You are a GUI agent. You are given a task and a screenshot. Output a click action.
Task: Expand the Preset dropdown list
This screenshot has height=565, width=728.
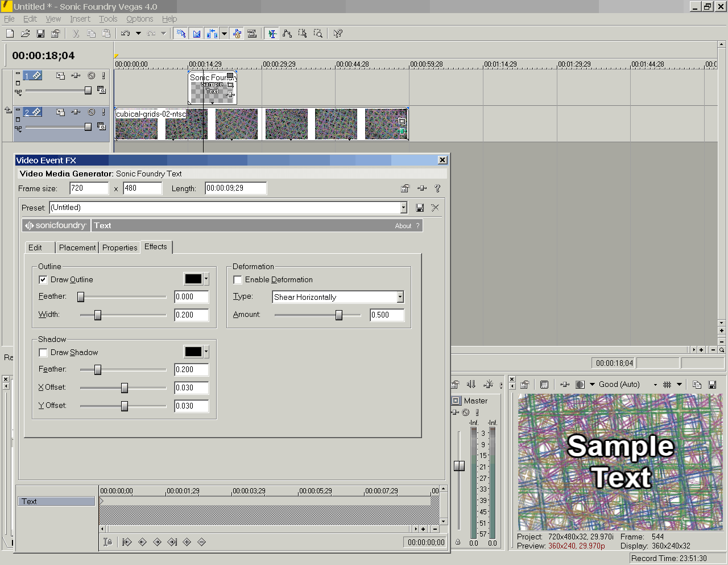pos(403,208)
